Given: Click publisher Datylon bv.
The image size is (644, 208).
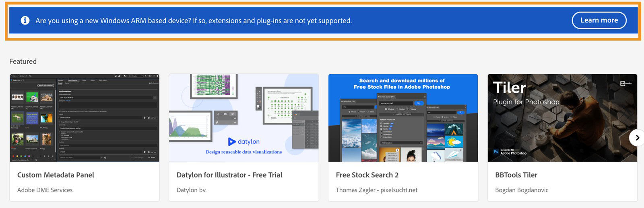Looking at the screenshot, I should [x=192, y=190].
